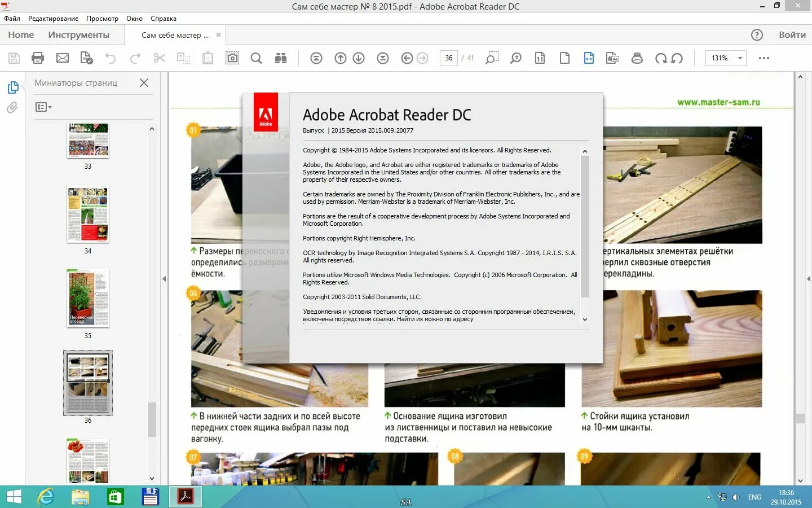The width and height of the screenshot is (812, 508).
Task: Open the Файл menu
Action: coord(12,19)
